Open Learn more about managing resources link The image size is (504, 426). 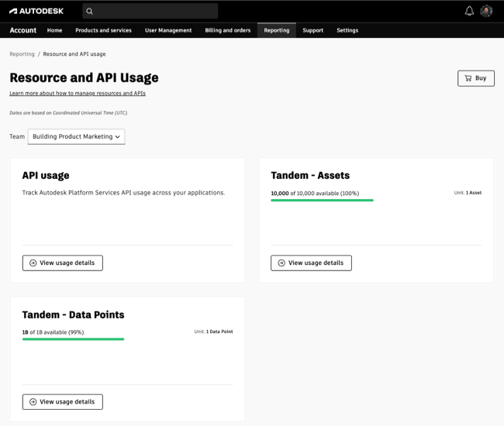78,93
